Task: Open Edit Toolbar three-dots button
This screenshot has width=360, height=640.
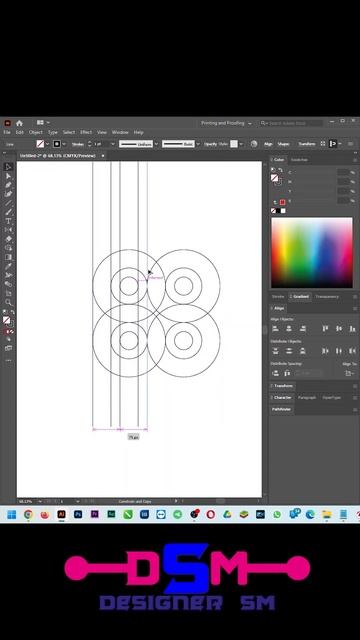Action: click(8, 361)
